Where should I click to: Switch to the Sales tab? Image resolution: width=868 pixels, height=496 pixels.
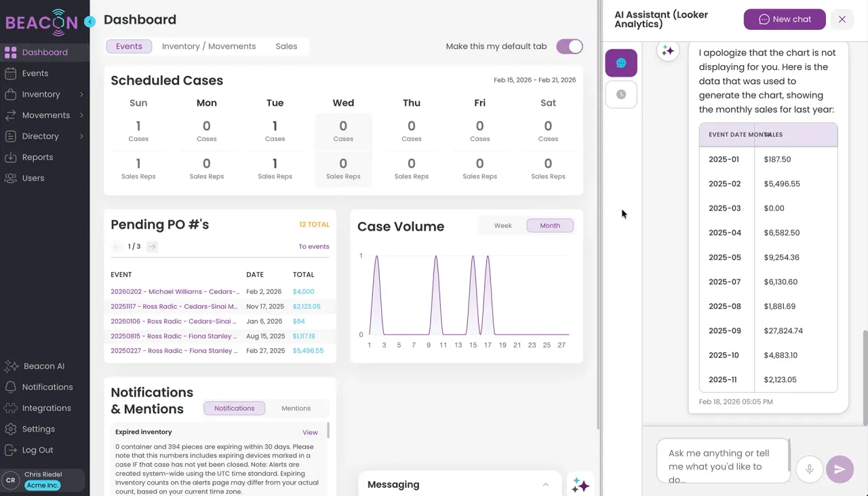[x=286, y=46]
